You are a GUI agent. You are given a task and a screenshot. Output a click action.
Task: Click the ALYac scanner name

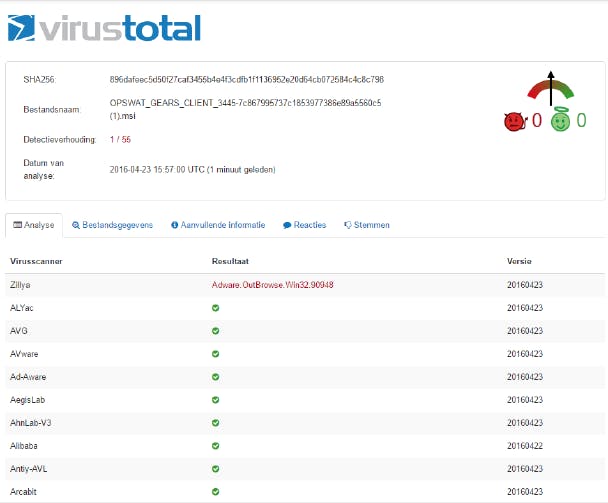click(x=22, y=308)
